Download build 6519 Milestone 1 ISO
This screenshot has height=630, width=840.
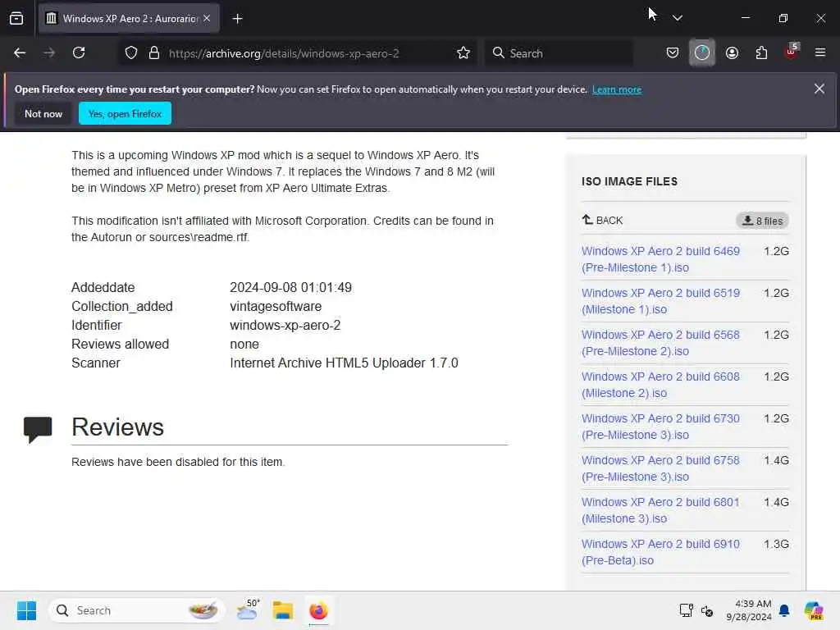(x=660, y=301)
